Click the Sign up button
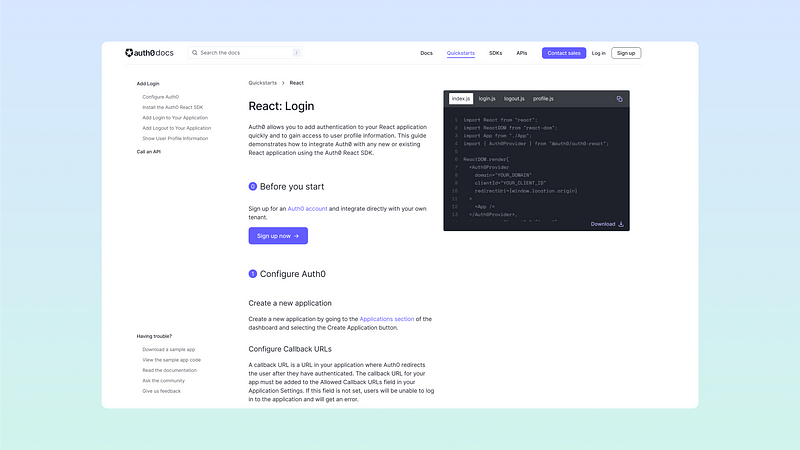Viewport: 800px width, 450px height. 626,53
